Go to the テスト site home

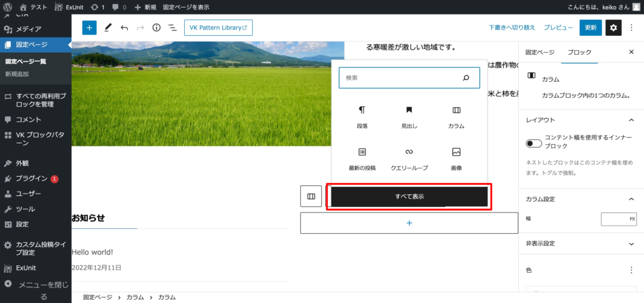(x=33, y=7)
